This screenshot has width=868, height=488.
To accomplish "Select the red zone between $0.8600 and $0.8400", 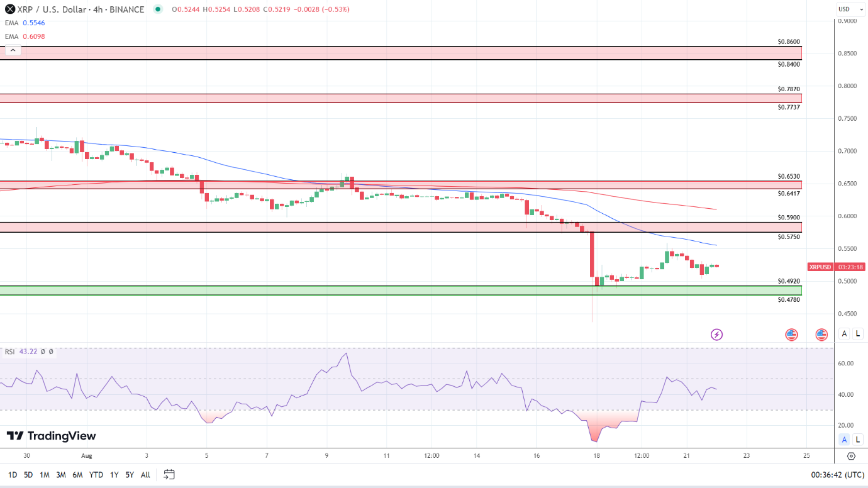I will coord(401,53).
